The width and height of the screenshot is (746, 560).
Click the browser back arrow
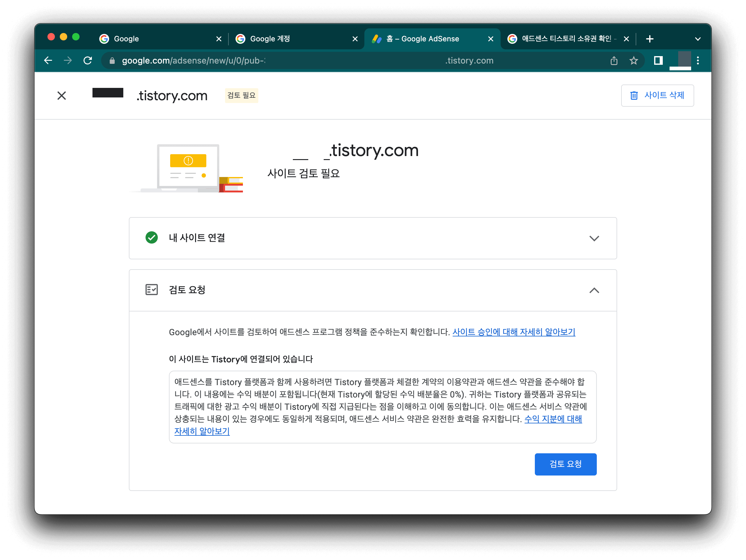click(x=48, y=61)
